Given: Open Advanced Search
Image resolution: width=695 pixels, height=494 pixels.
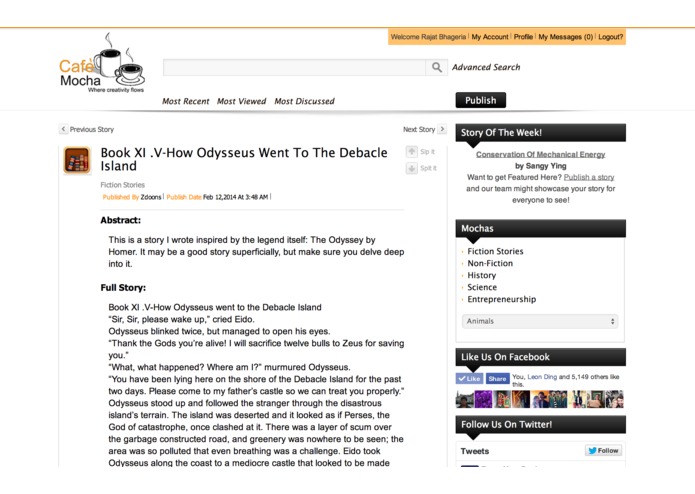Looking at the screenshot, I should pyautogui.click(x=486, y=67).
